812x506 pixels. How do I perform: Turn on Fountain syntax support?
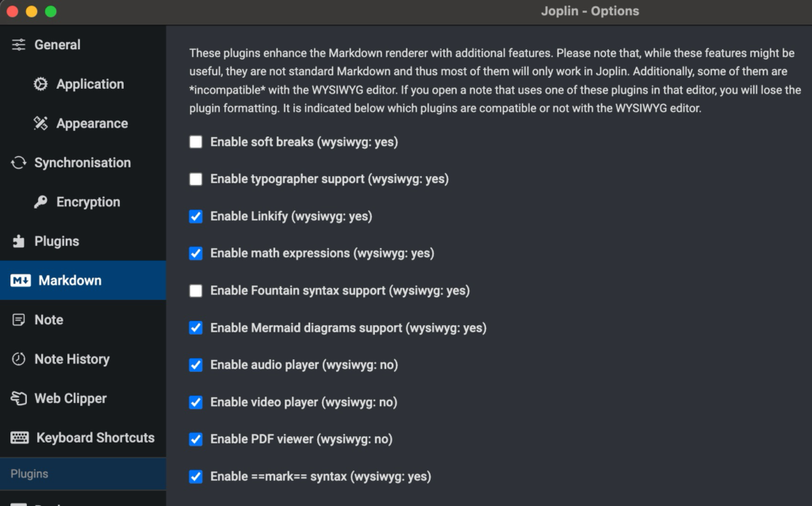click(196, 291)
